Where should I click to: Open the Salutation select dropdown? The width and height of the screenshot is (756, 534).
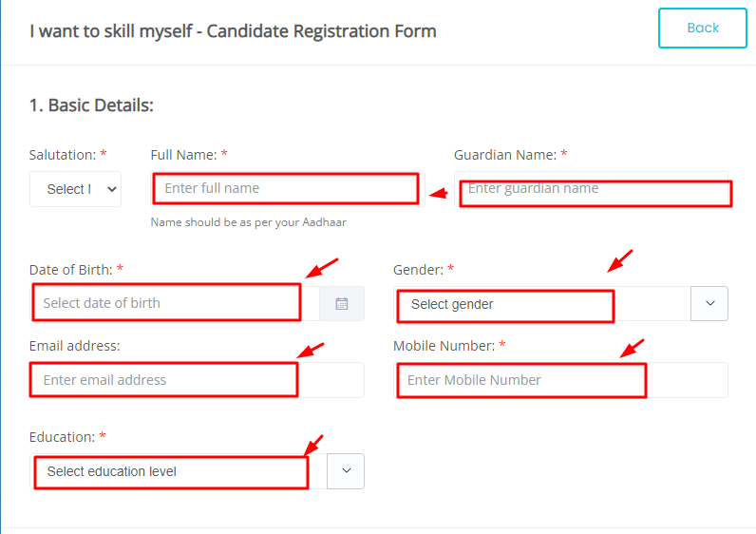point(76,189)
